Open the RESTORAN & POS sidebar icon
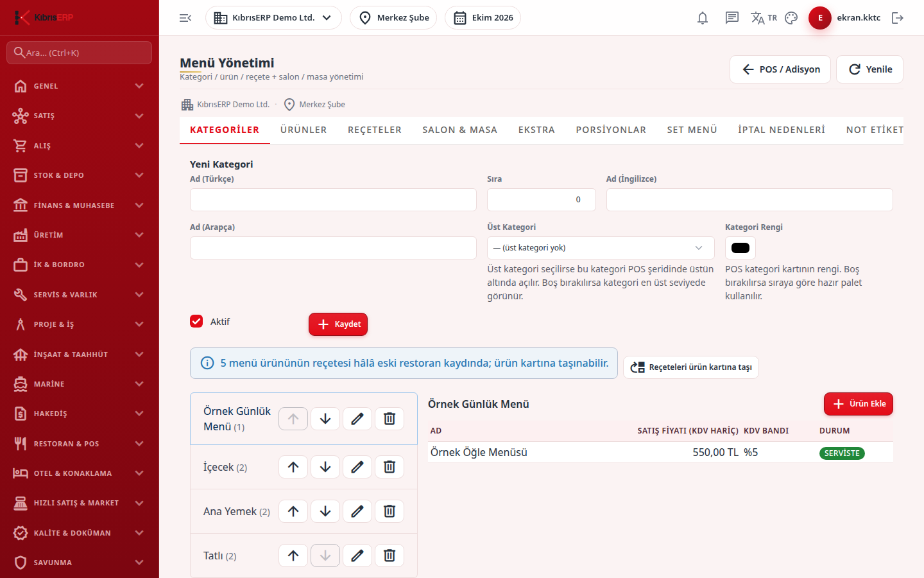 tap(21, 443)
